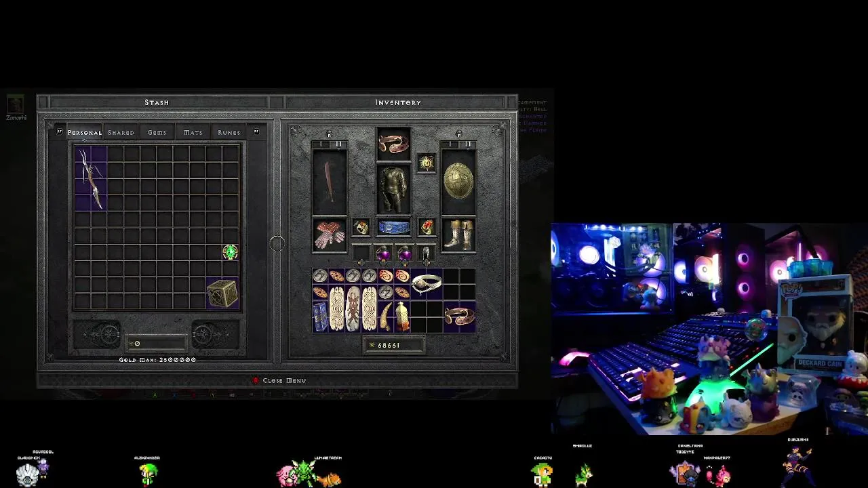868x488 pixels.
Task: Select the ring slot beside the gloves
Action: coord(361,227)
